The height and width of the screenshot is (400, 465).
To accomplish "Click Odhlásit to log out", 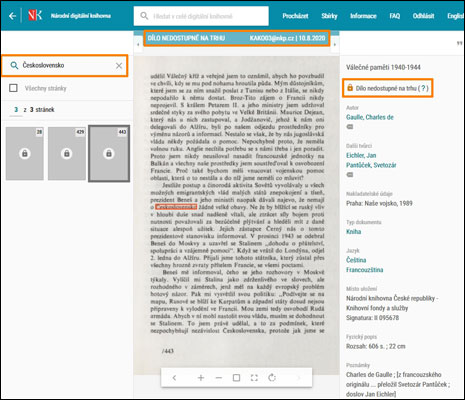I will coord(423,16).
